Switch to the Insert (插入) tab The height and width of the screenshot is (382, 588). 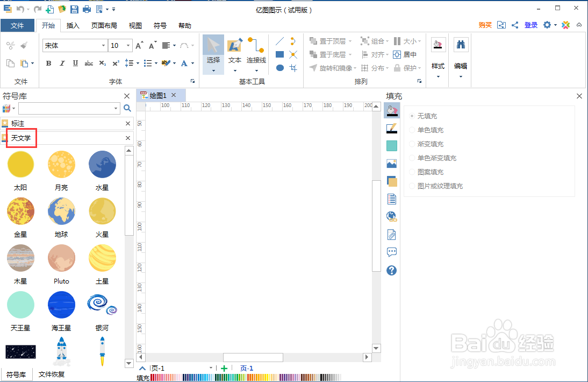tap(73, 25)
